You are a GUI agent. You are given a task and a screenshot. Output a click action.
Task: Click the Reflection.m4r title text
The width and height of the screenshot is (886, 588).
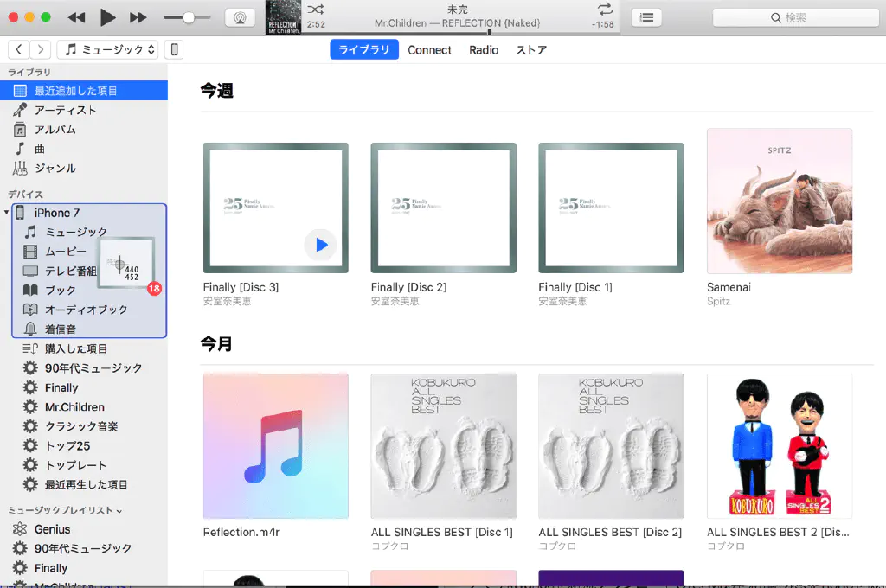(241, 532)
